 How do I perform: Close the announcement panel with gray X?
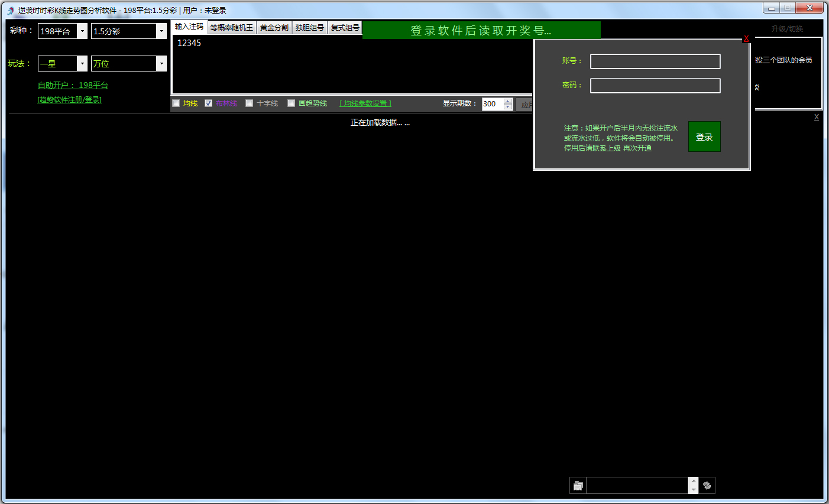coord(817,117)
